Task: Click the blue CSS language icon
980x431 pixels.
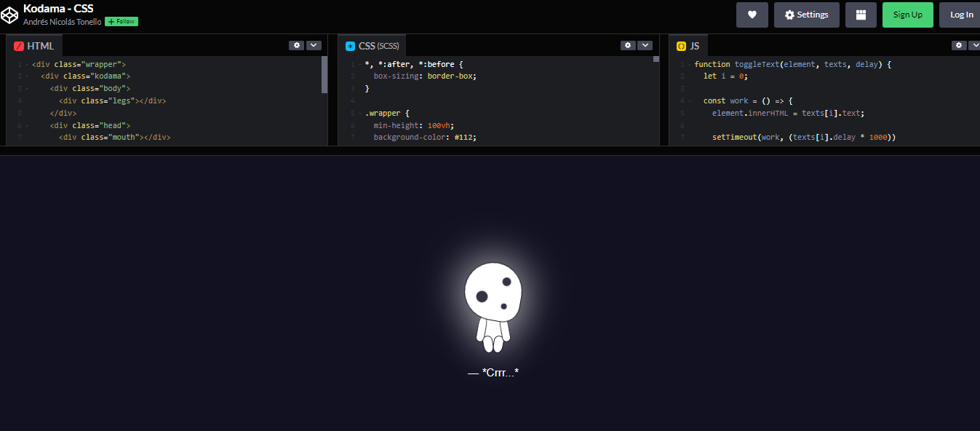Action: (352, 45)
